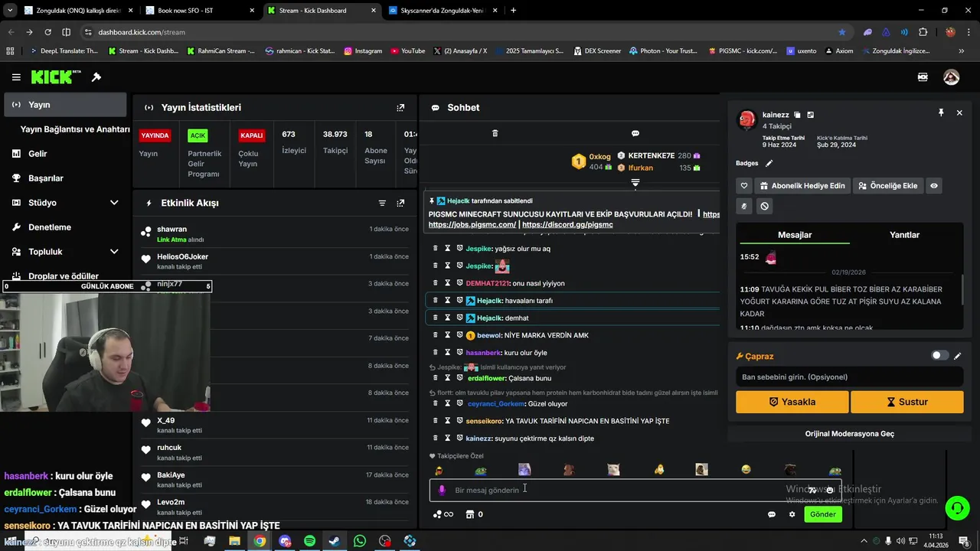
Task: Click the heart button in kainezz card
Action: [x=744, y=186]
